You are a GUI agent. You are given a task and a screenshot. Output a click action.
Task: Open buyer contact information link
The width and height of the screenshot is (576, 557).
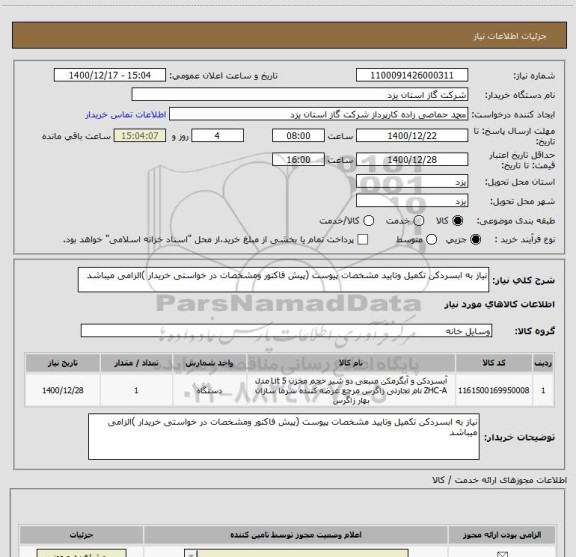pyautogui.click(x=126, y=115)
